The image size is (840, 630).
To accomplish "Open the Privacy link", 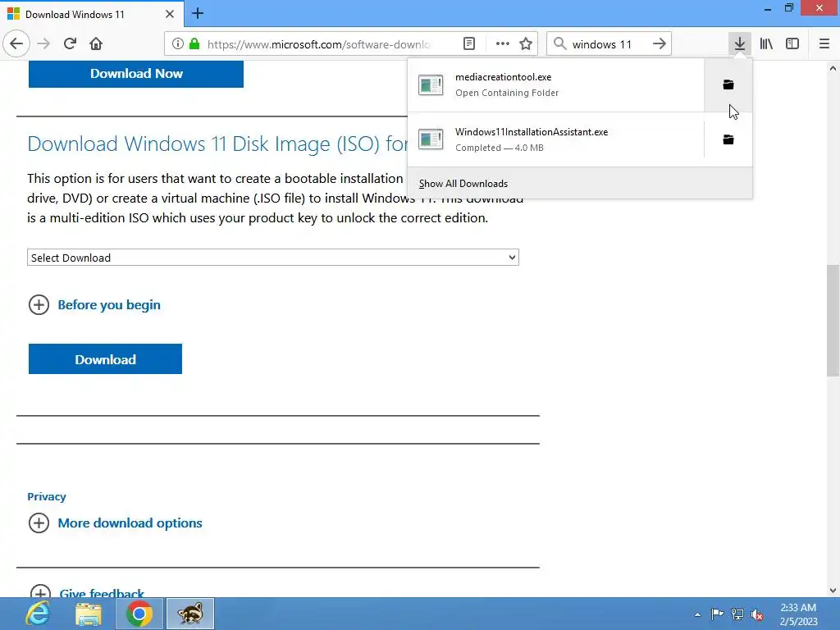I will (47, 496).
